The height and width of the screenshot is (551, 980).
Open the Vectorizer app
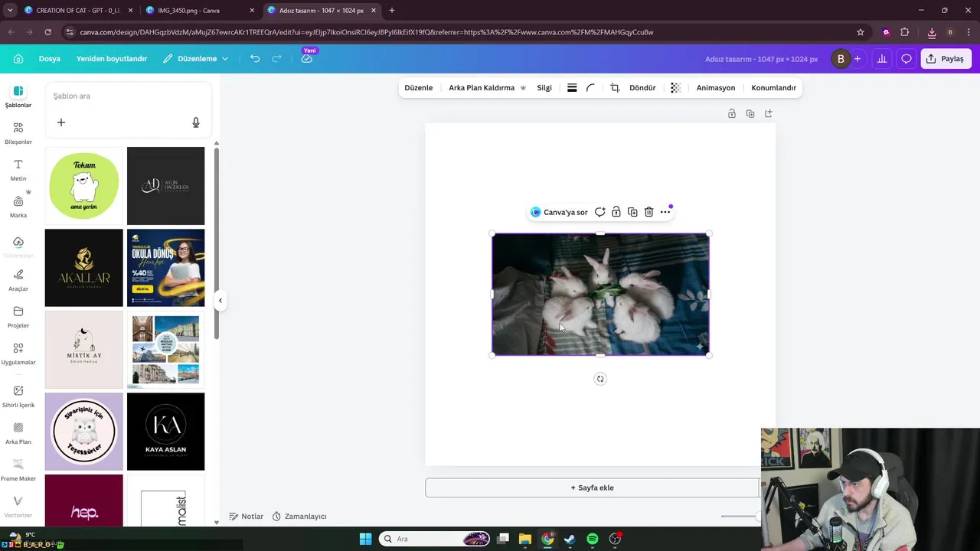pyautogui.click(x=18, y=507)
